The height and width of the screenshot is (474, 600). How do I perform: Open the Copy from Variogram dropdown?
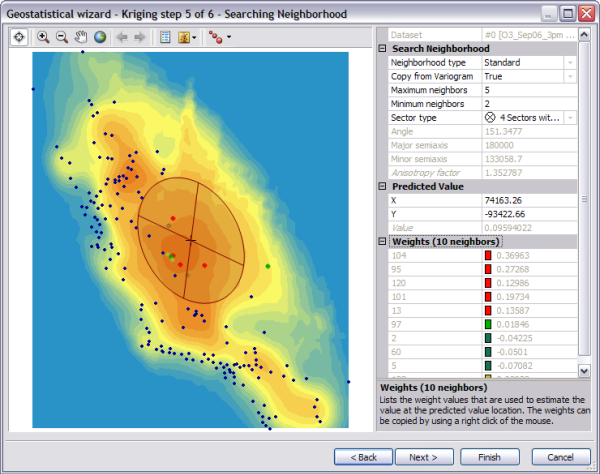point(570,76)
